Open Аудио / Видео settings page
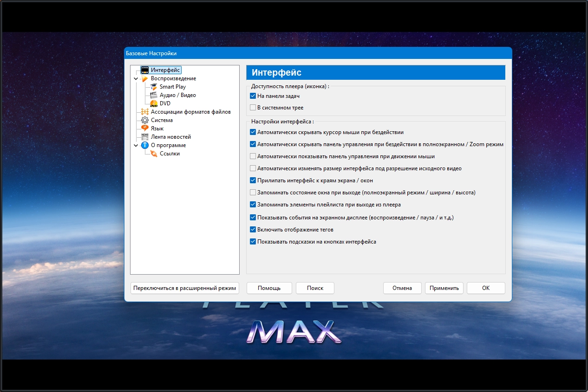This screenshot has height=392, width=588. tap(178, 95)
